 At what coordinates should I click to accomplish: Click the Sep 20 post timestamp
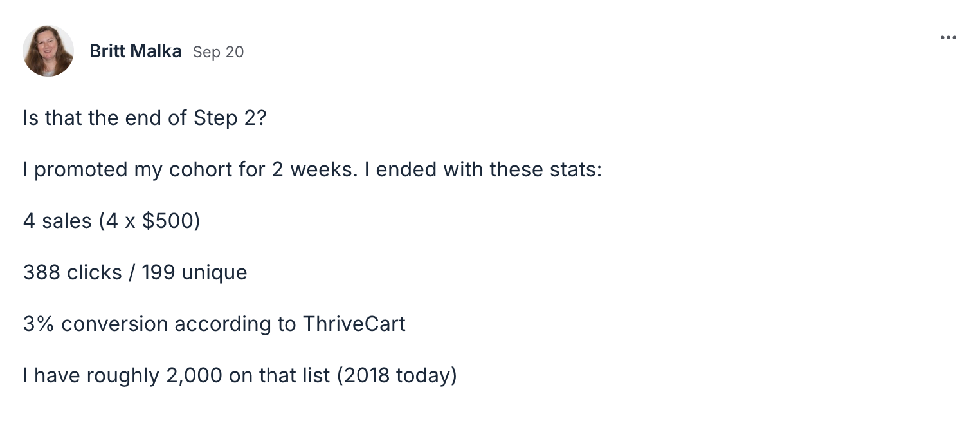click(x=219, y=52)
